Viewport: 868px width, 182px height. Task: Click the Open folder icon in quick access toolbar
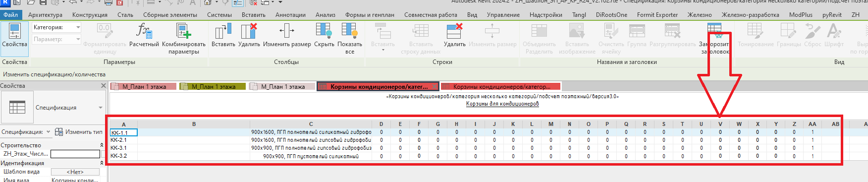tap(31, 2)
